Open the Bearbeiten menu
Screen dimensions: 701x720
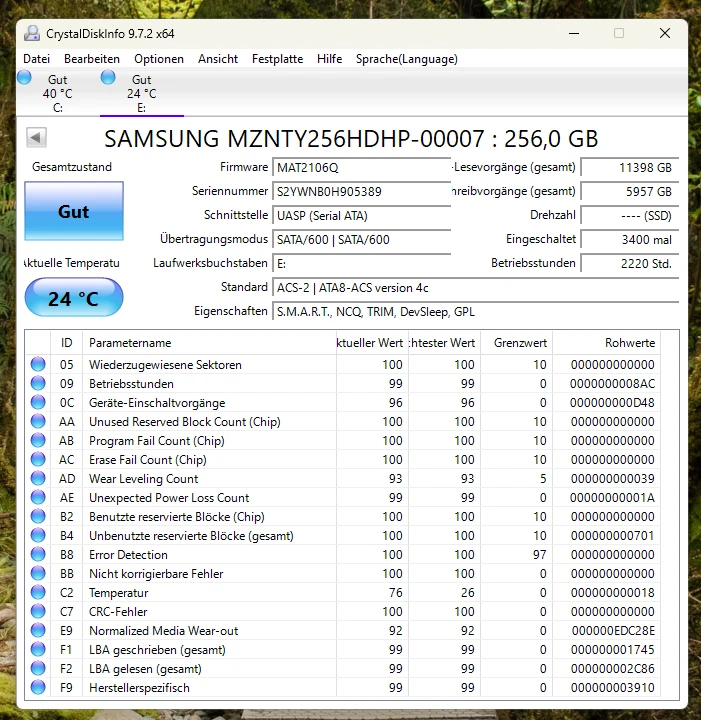coord(92,59)
